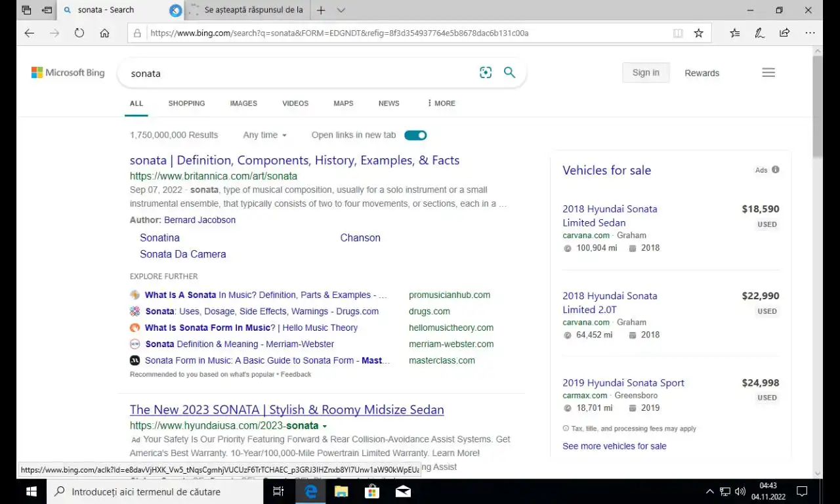
Task: Click the tab actions menu icon
Action: pos(26,10)
